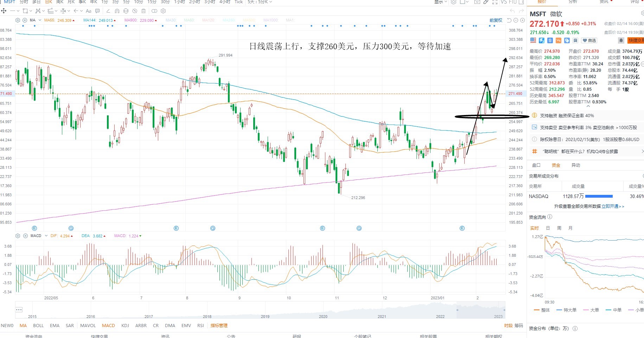Add a comment bubble annotation

coord(97,11)
